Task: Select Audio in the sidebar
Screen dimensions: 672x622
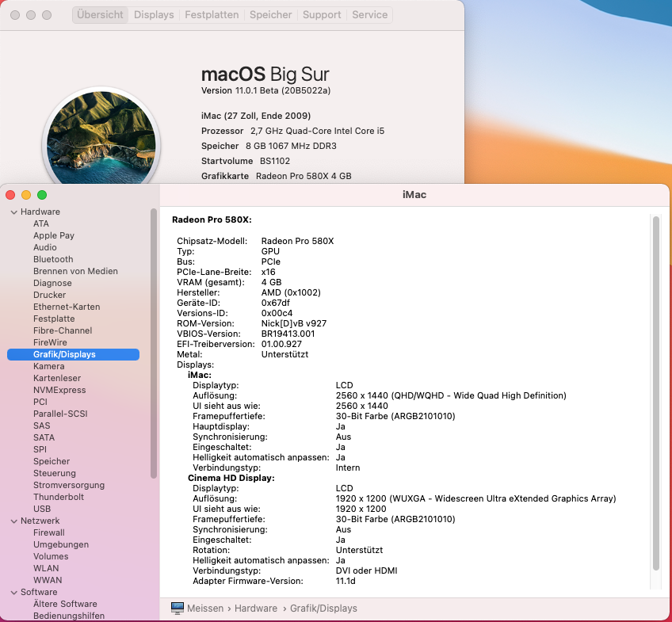Action: pos(45,247)
